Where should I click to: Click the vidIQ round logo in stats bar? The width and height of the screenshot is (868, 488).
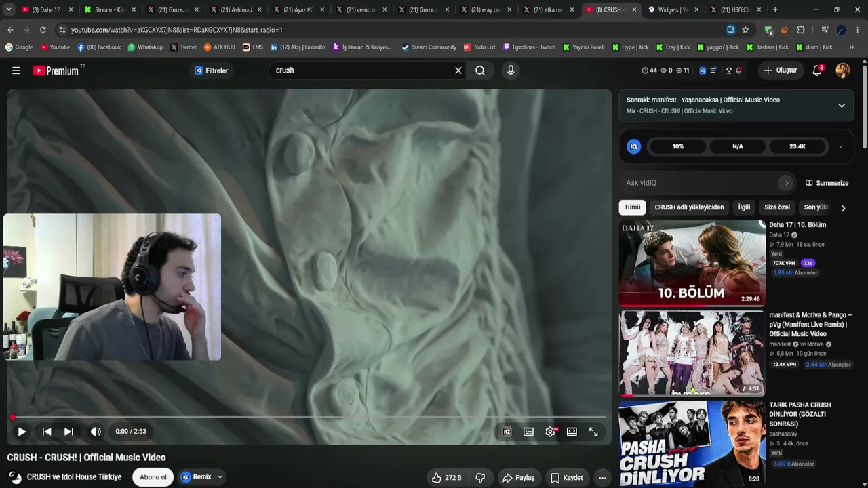pyautogui.click(x=634, y=146)
